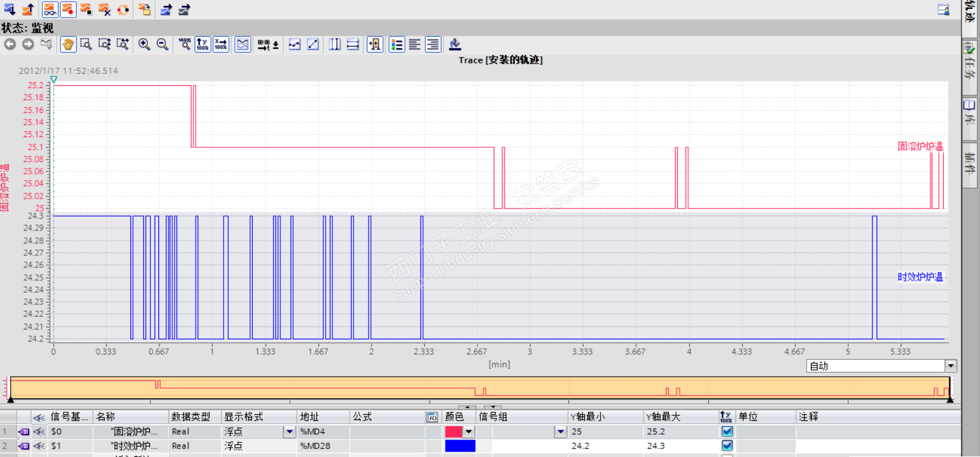Viewport: 980px width, 457px height.
Task: Click the change background color icon
Action: [455, 44]
